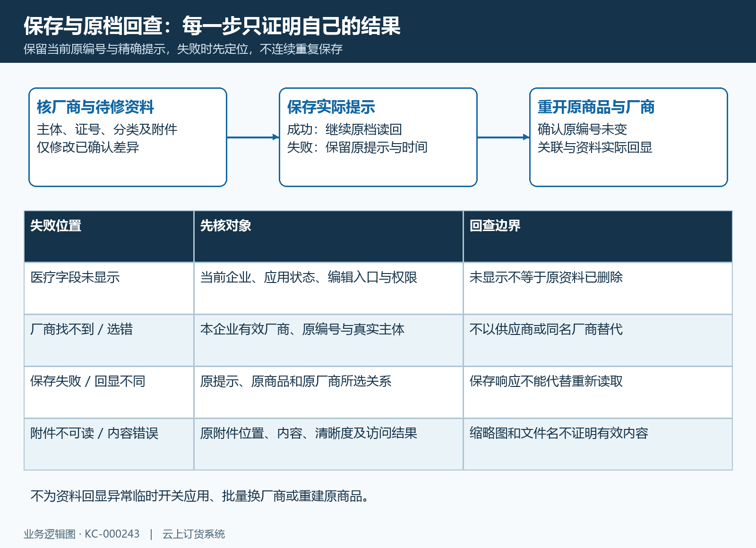Click cell 不以供应商或同名厂商替代
Screen dimensions: 756x548
click(x=598, y=340)
